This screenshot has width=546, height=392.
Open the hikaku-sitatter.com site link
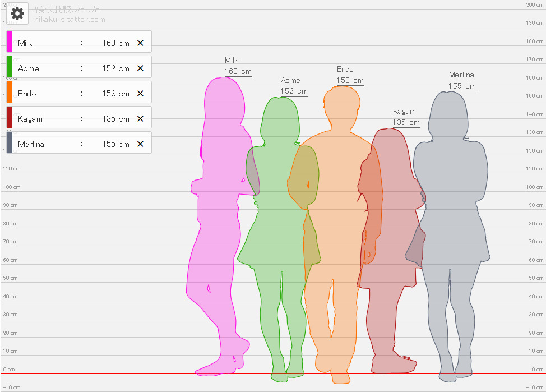70,20
